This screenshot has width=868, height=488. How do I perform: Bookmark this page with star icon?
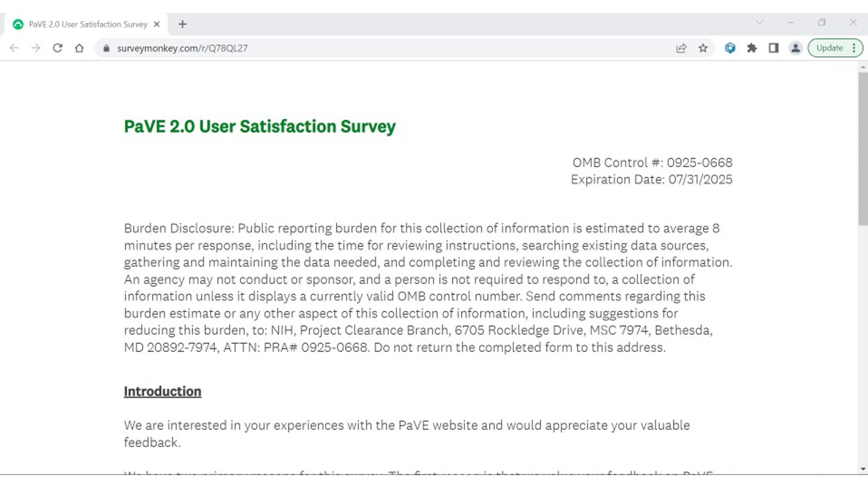pos(703,48)
